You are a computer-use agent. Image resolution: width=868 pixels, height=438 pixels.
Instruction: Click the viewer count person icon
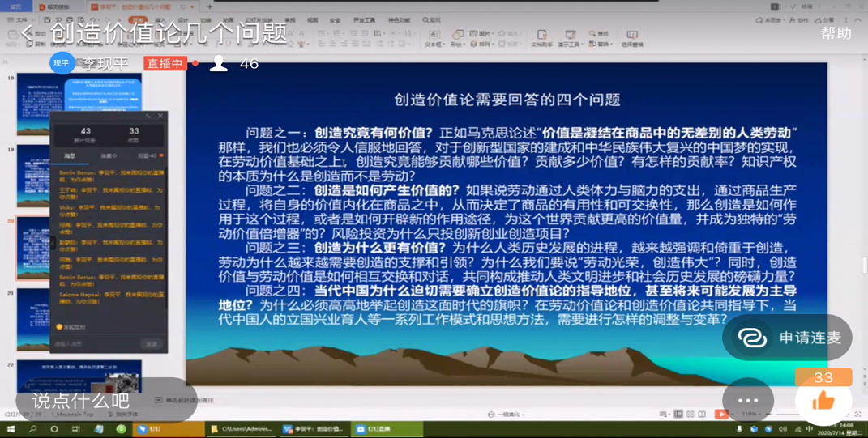coord(219,64)
